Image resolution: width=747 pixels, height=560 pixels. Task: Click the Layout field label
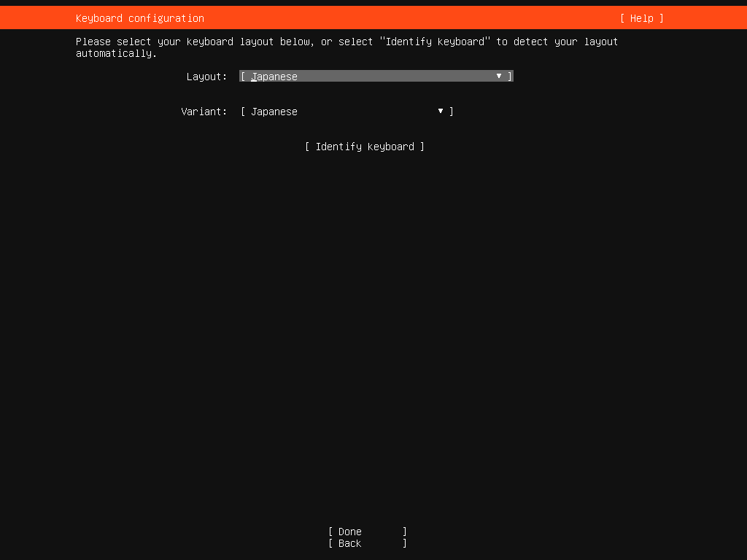[x=206, y=76]
